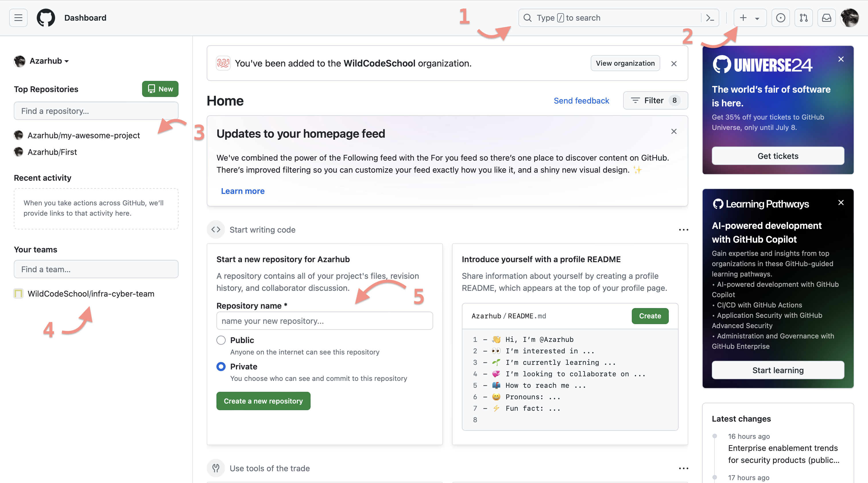
Task: Click the green Create README button
Action: [650, 316]
